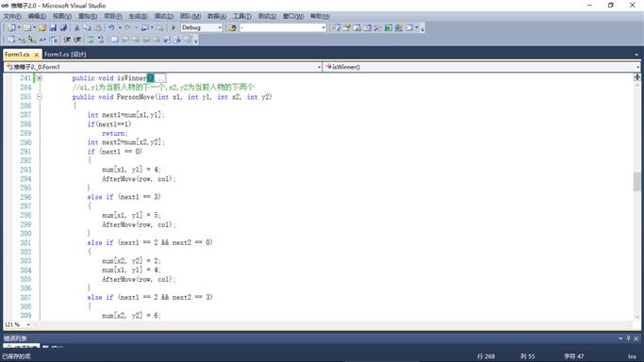Open the zoom percentage dropdown
Screen dimensions: 644x362
17,324
